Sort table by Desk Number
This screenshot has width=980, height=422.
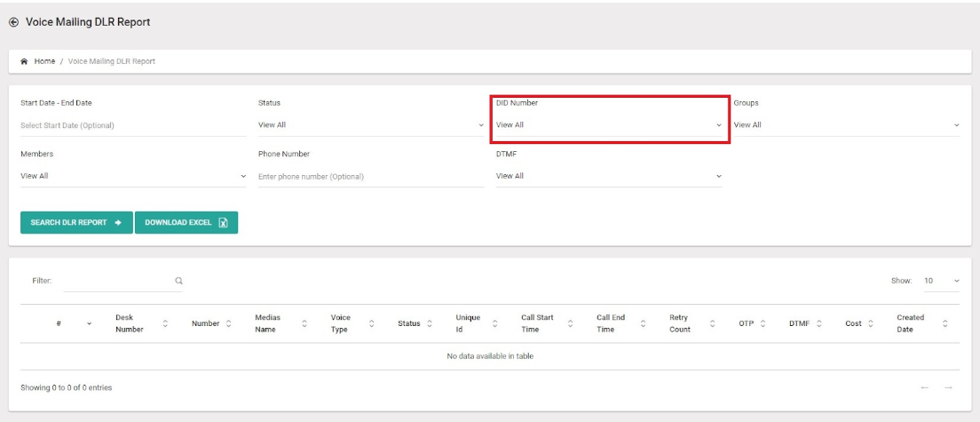pos(142,323)
